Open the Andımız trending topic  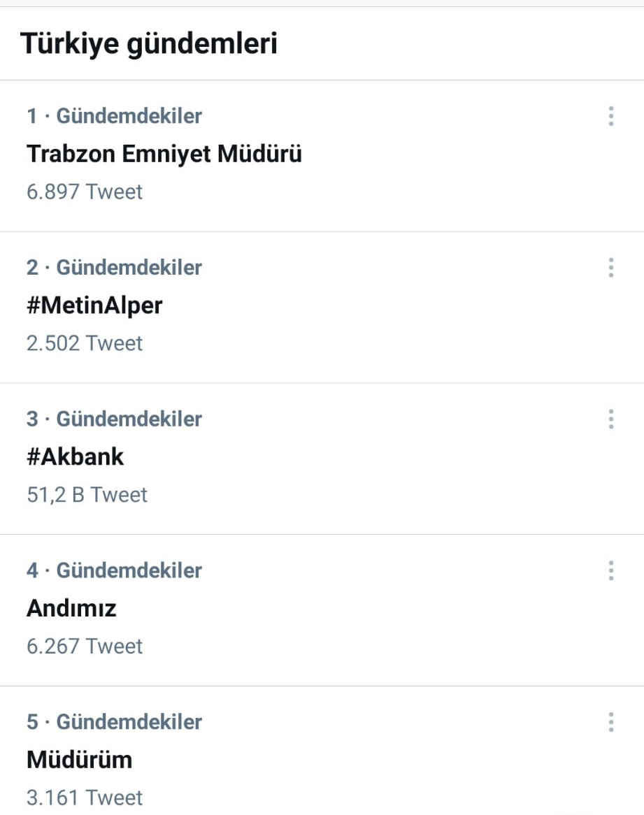[71, 608]
